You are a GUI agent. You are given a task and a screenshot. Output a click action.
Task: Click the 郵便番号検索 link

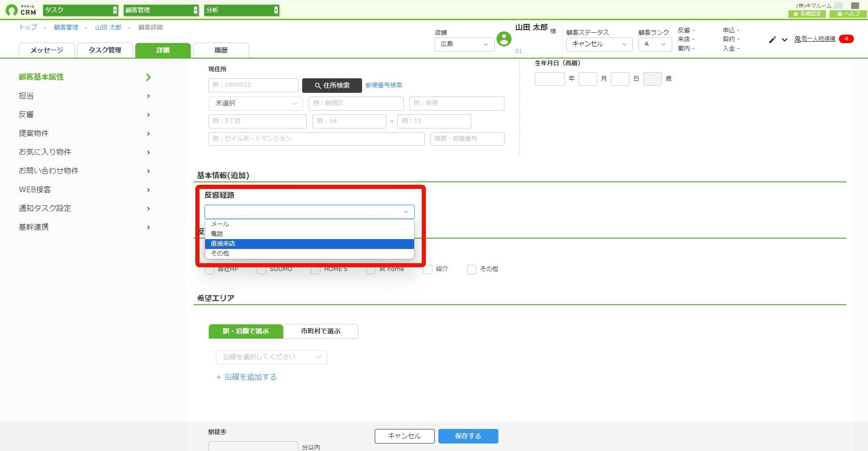(384, 85)
